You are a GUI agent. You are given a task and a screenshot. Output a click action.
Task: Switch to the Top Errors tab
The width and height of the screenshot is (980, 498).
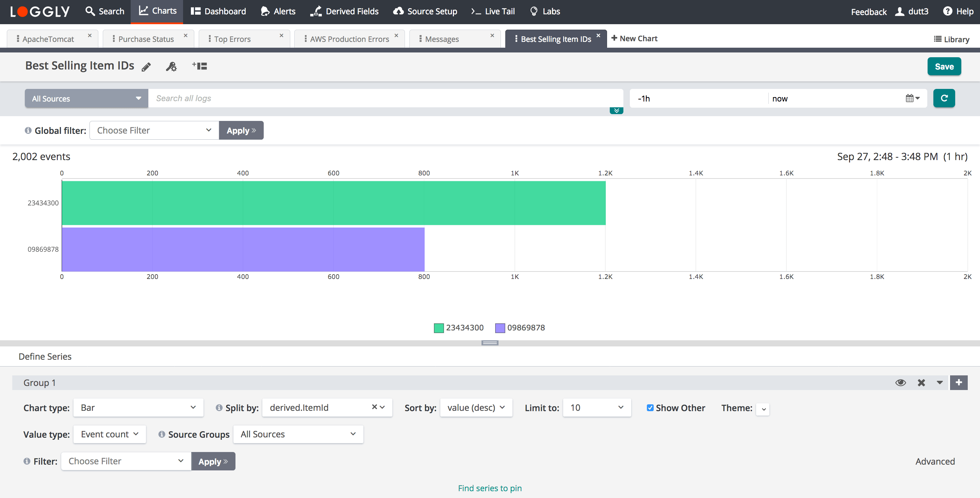pyautogui.click(x=232, y=39)
